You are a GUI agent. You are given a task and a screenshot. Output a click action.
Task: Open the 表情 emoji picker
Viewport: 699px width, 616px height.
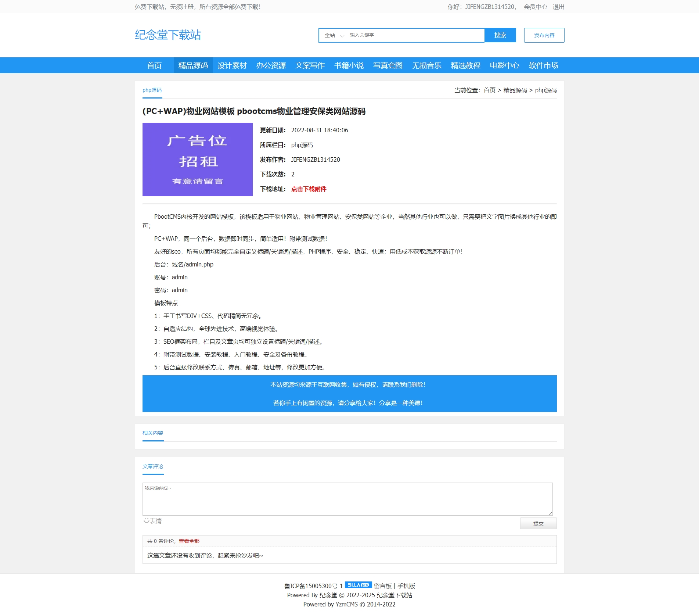click(x=152, y=521)
